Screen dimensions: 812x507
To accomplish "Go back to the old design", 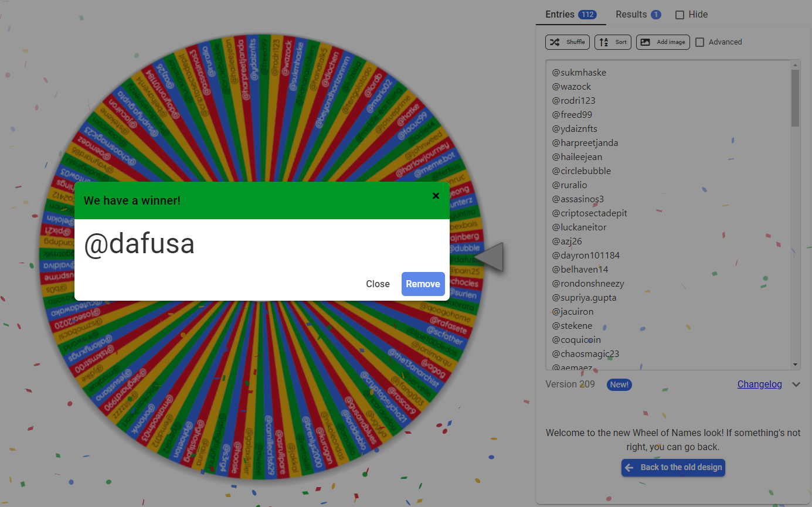I will point(673,467).
